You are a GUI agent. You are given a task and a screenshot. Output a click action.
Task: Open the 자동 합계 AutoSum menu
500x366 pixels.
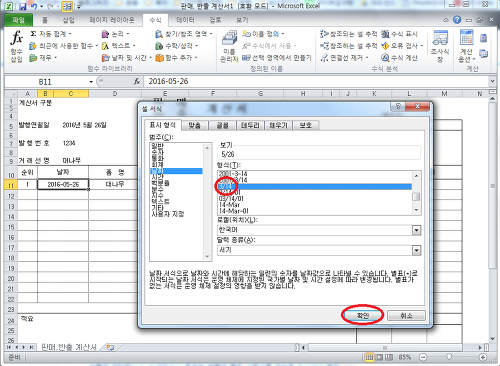[51, 34]
